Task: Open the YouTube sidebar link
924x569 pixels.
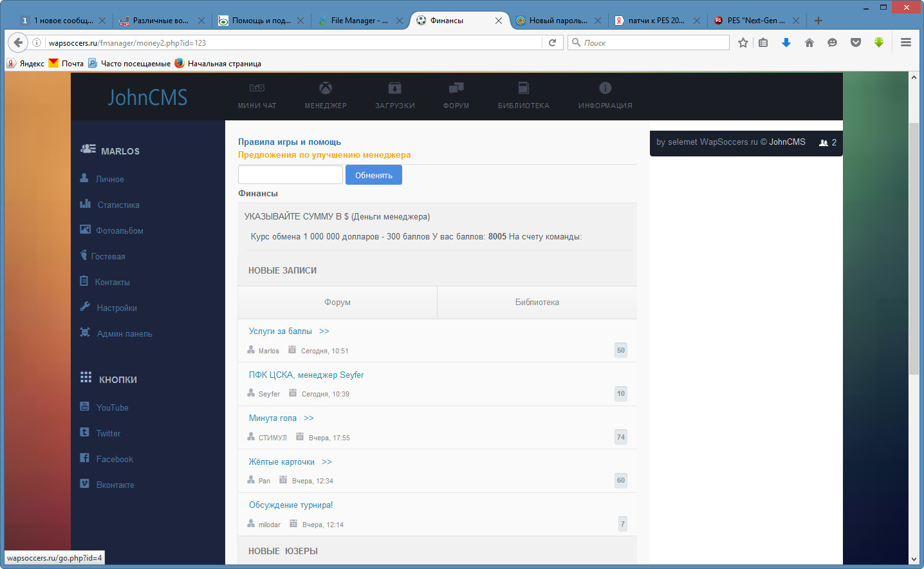Action: [x=112, y=407]
